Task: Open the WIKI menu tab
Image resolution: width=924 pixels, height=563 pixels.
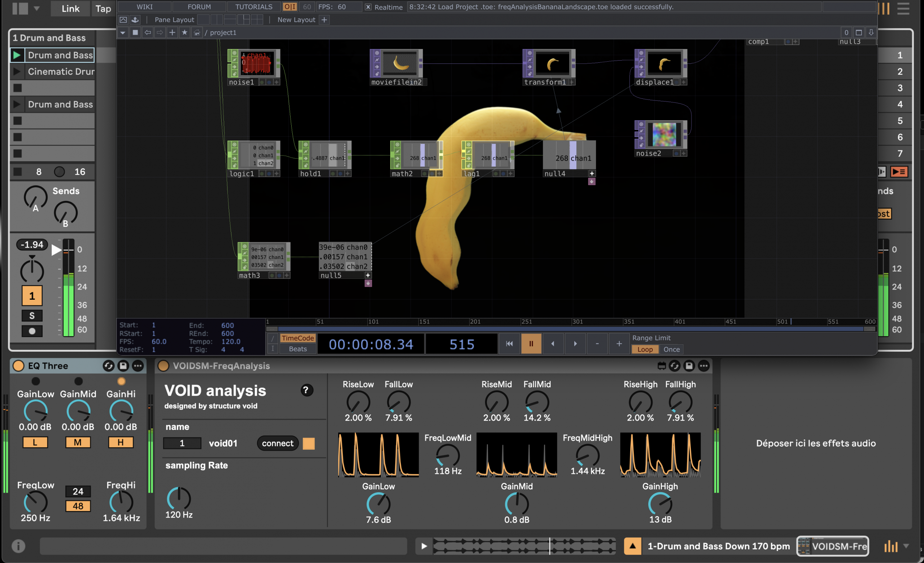Action: [x=144, y=7]
